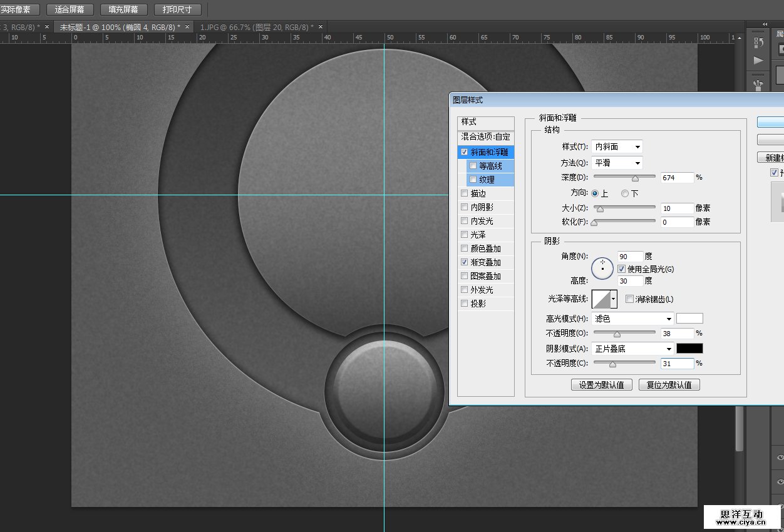
Task: Close the 1.JPG document tab
Action: (321, 27)
